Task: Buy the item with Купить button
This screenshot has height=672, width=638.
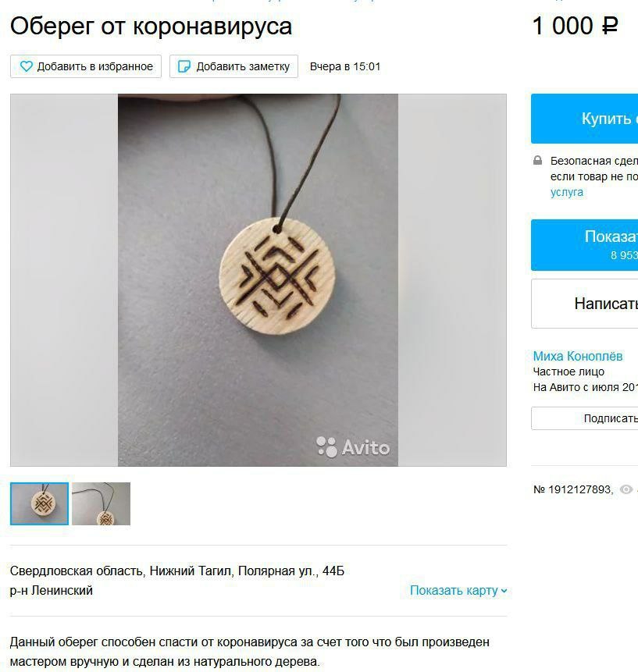Action: click(584, 119)
